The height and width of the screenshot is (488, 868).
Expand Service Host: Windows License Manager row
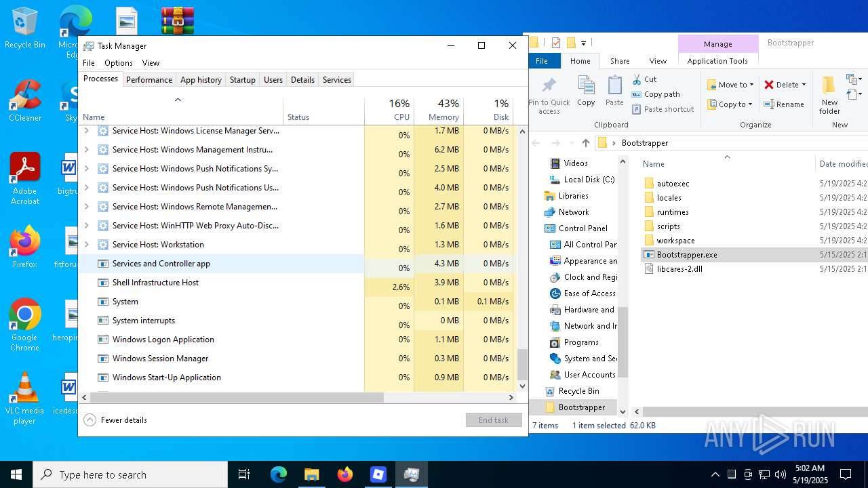86,131
